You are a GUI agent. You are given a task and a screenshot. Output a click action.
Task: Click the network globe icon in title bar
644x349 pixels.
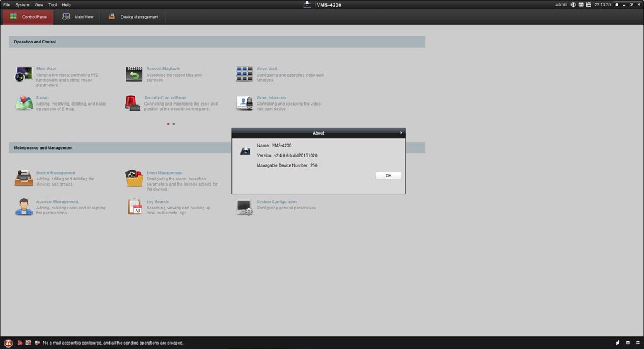pyautogui.click(x=574, y=4)
